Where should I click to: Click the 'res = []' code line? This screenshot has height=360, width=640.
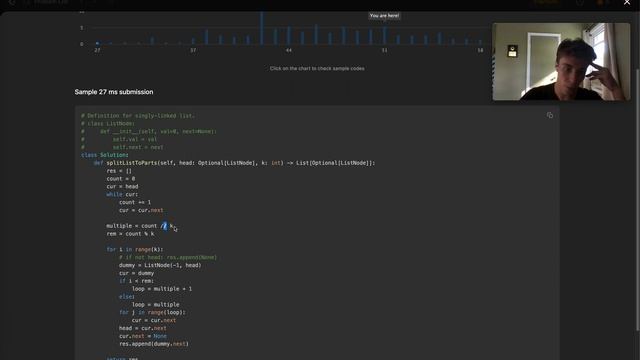click(x=119, y=171)
